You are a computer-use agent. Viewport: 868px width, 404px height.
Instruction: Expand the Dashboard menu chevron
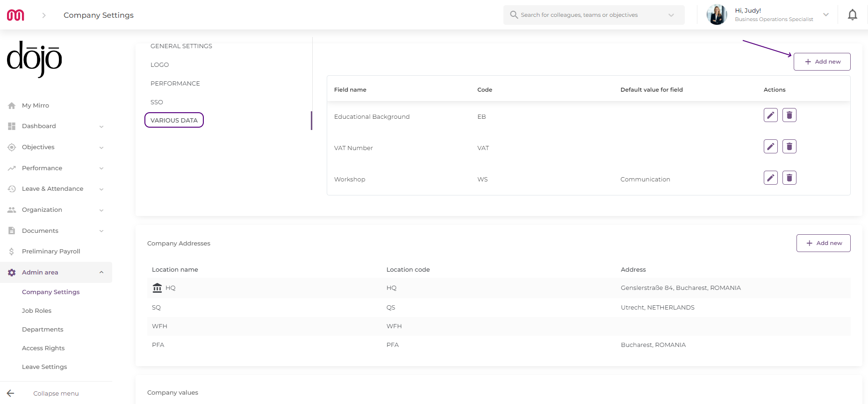pos(101,127)
